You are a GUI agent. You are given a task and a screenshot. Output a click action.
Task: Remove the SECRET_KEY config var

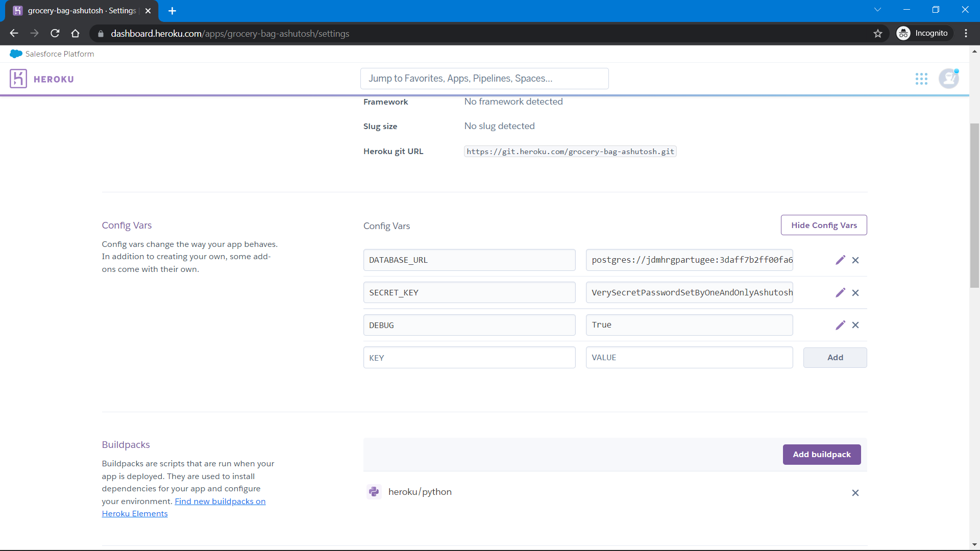point(855,293)
